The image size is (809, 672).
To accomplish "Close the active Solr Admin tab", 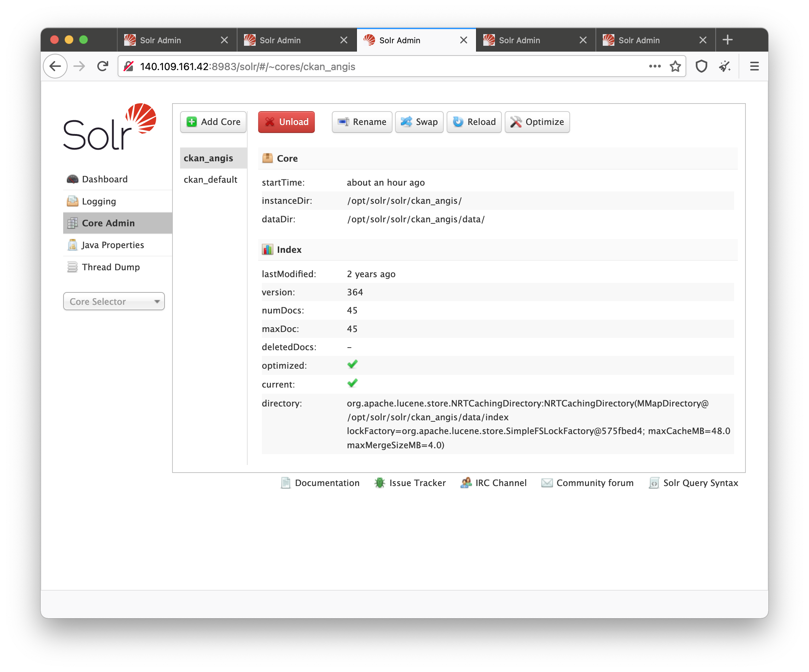I will point(463,40).
